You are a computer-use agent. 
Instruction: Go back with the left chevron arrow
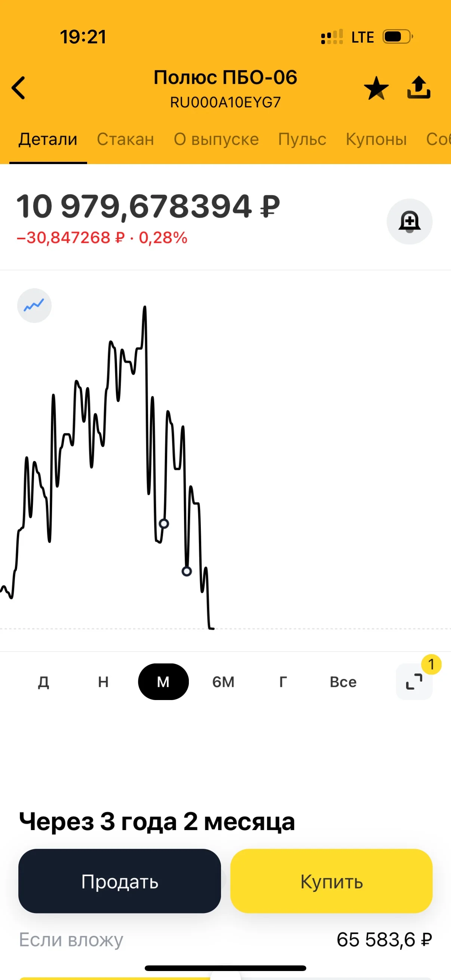click(x=18, y=88)
